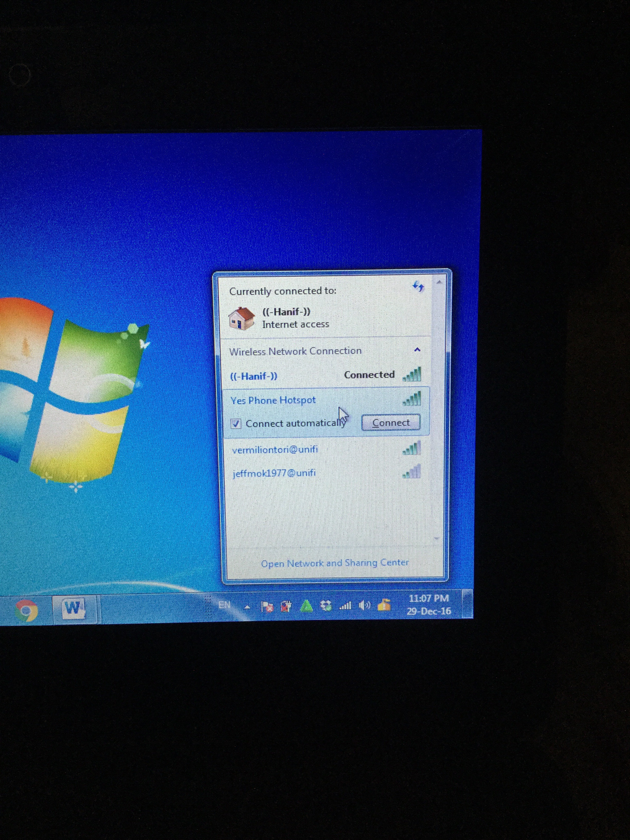Click the taskbar clock showing 11:07 PM

click(x=429, y=605)
